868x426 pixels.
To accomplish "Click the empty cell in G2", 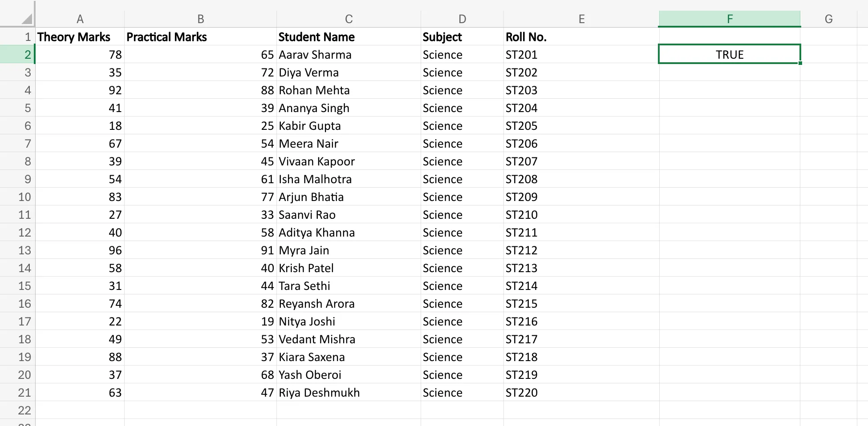I will [829, 54].
